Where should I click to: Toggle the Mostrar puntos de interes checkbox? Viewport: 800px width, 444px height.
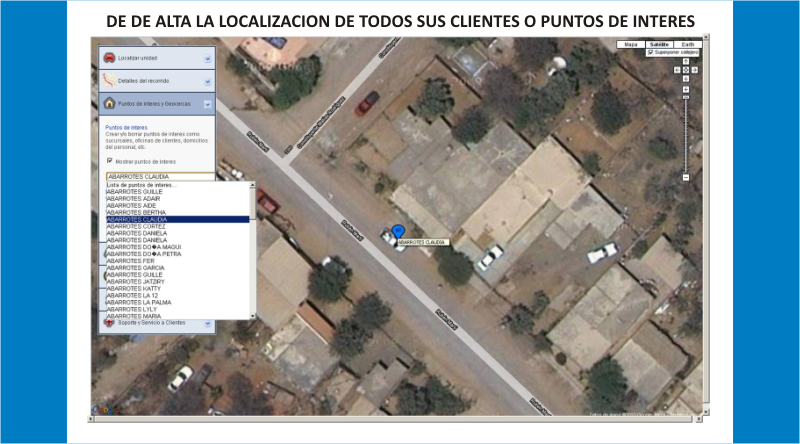tap(110, 160)
